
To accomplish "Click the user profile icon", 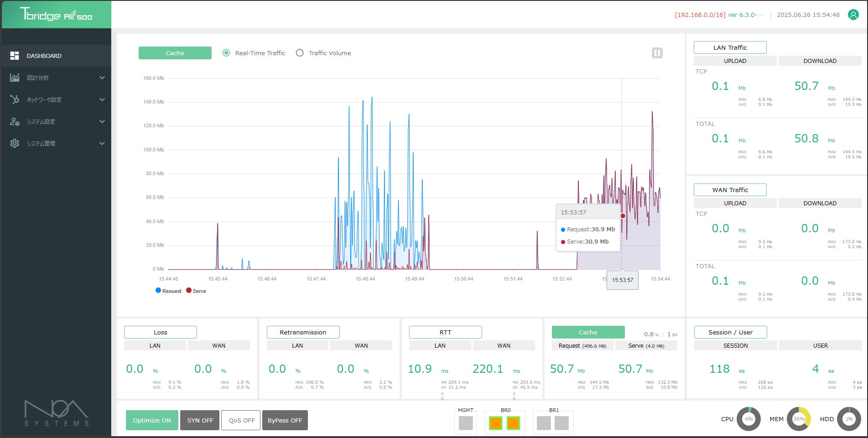I will click(x=853, y=15).
